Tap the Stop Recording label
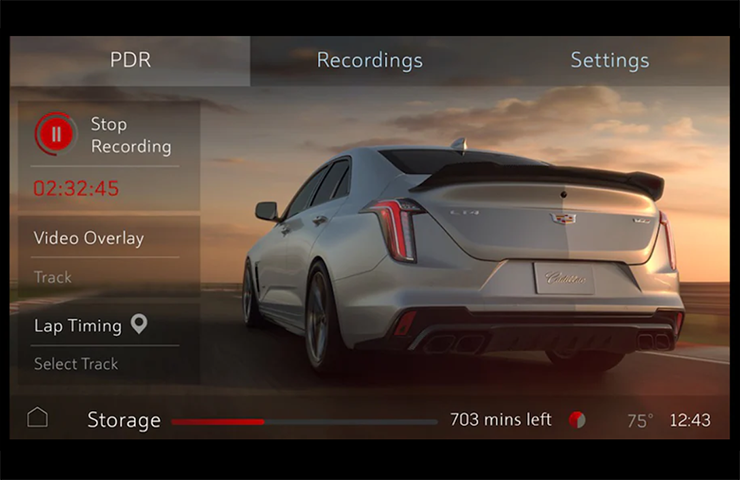This screenshot has width=740, height=480. tap(131, 135)
